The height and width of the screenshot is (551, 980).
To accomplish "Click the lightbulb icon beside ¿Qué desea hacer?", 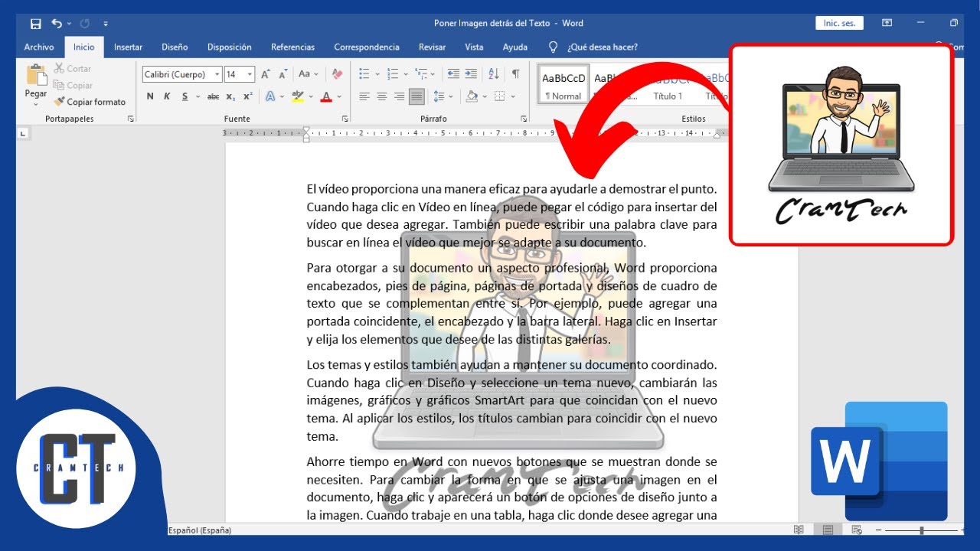I will pyautogui.click(x=554, y=47).
